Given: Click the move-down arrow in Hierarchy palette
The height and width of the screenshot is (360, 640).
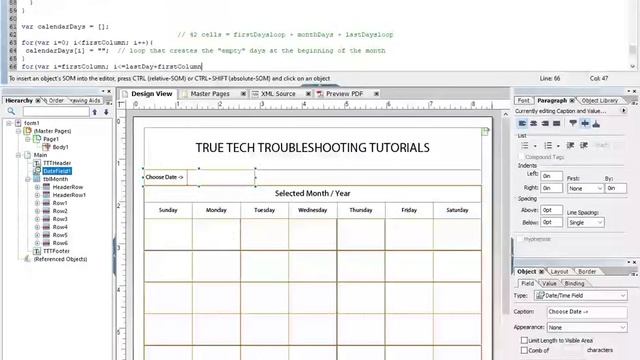Looking at the screenshot, I should pos(106,111).
